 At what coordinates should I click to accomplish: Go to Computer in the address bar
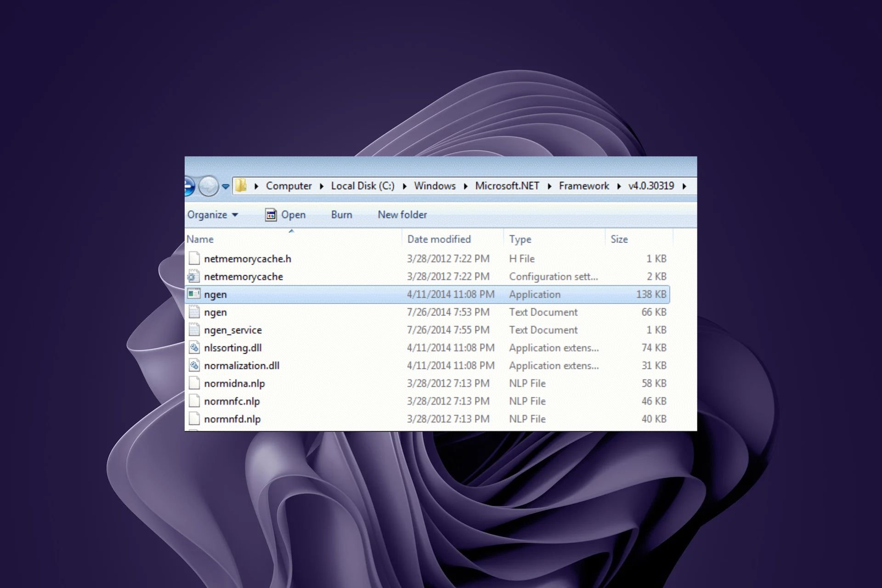[x=288, y=186]
